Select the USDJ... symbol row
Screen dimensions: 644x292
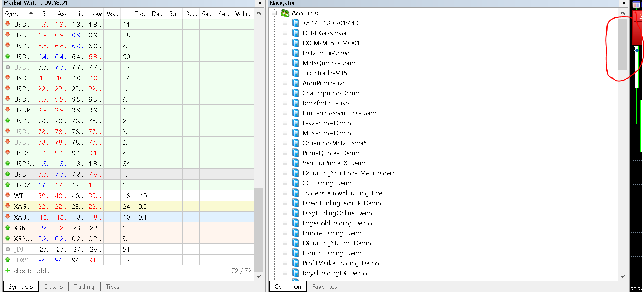[x=128, y=78]
